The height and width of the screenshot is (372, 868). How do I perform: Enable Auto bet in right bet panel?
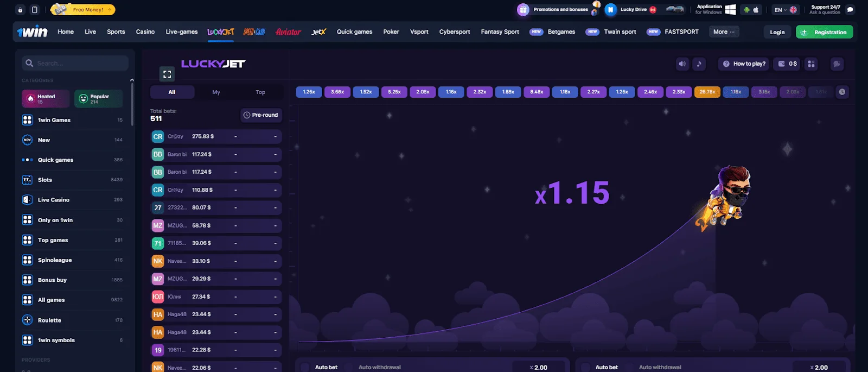tap(586, 367)
